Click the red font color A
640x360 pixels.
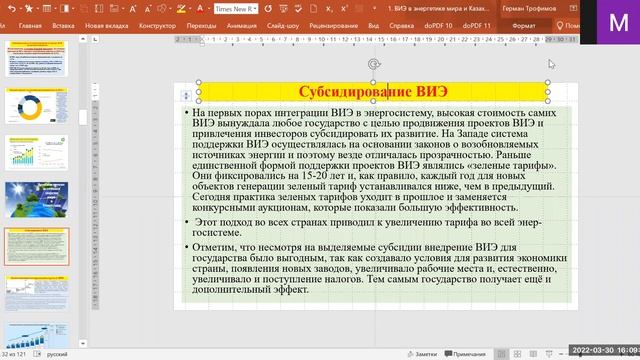click(x=200, y=9)
